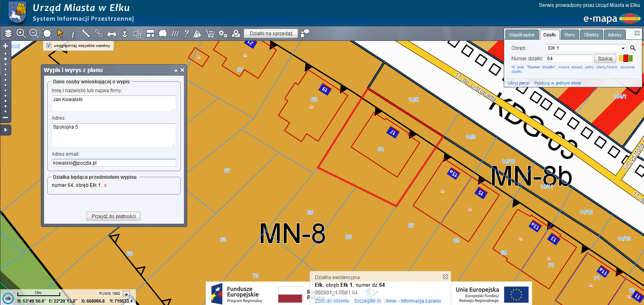Viewport: 644px width, 305px height.
Task: Switch to the Działki tab
Action: point(549,35)
